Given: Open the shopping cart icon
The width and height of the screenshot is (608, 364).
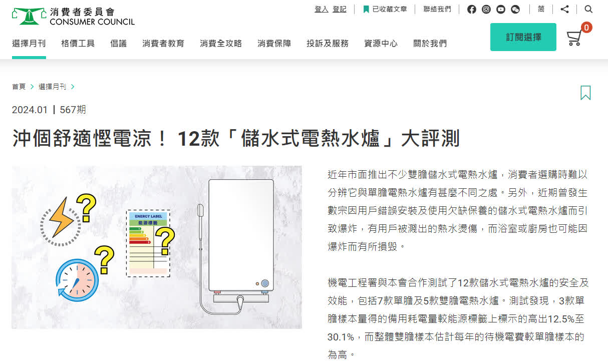Looking at the screenshot, I should (x=574, y=38).
